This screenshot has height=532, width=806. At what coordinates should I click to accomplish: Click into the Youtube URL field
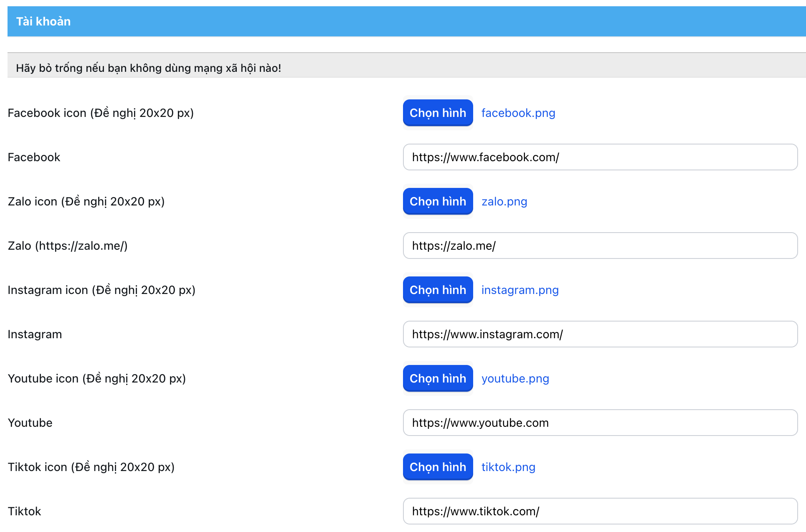tap(600, 423)
